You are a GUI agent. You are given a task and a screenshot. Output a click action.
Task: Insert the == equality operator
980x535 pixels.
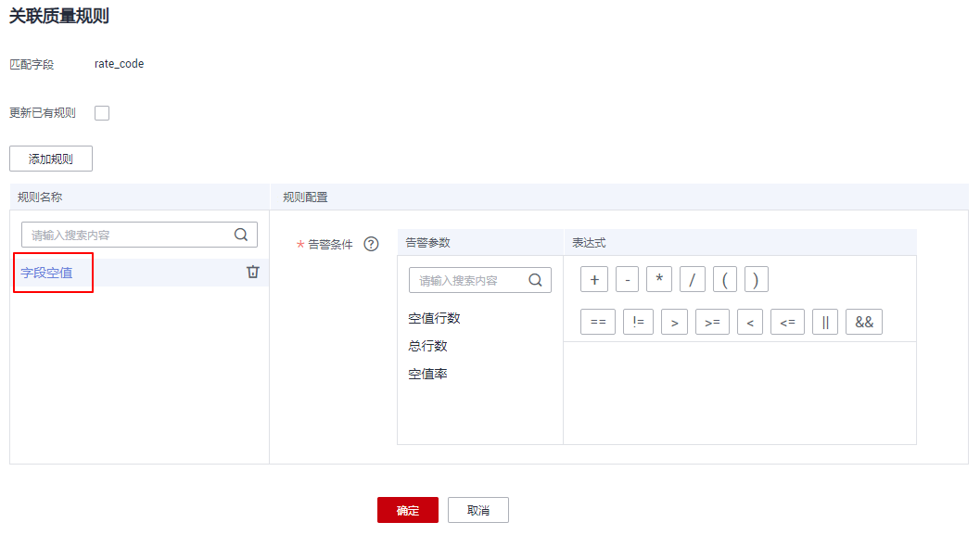pyautogui.click(x=598, y=322)
